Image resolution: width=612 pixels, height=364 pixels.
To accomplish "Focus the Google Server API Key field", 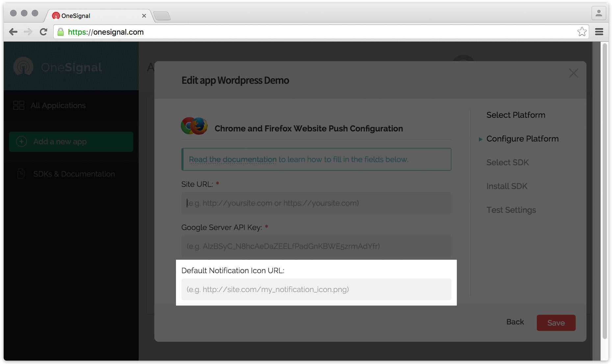I will click(x=316, y=246).
